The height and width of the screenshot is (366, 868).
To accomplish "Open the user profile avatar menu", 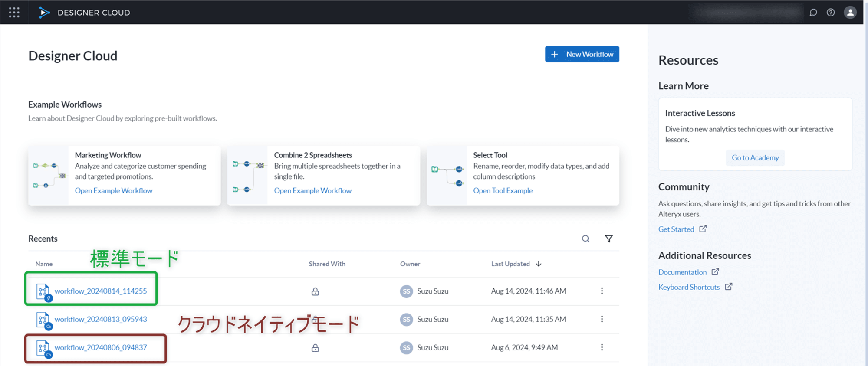I will (850, 13).
